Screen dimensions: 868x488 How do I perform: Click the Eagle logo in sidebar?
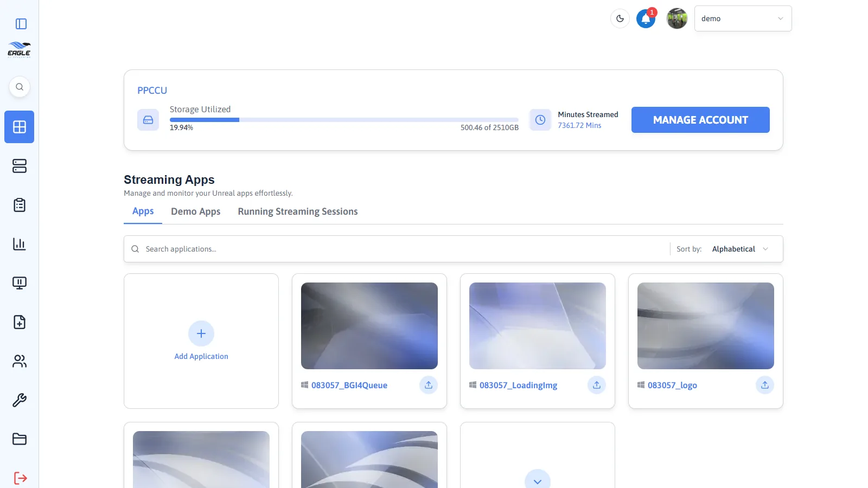tap(19, 49)
